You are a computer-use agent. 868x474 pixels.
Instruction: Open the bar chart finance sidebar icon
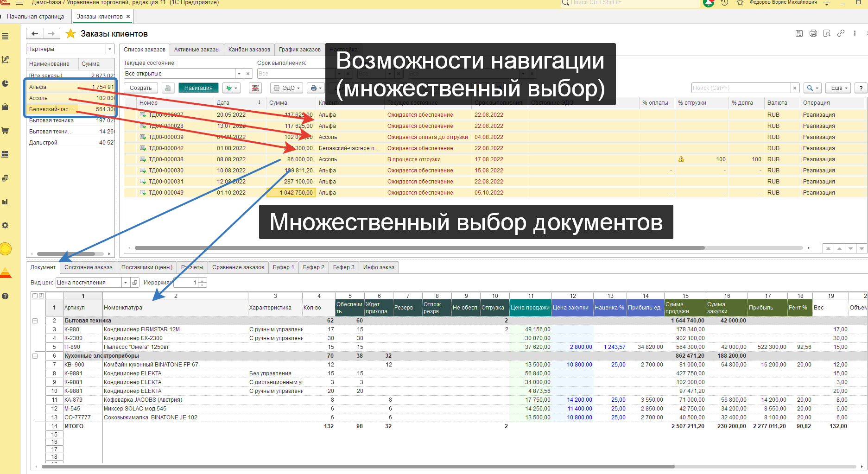[5, 202]
